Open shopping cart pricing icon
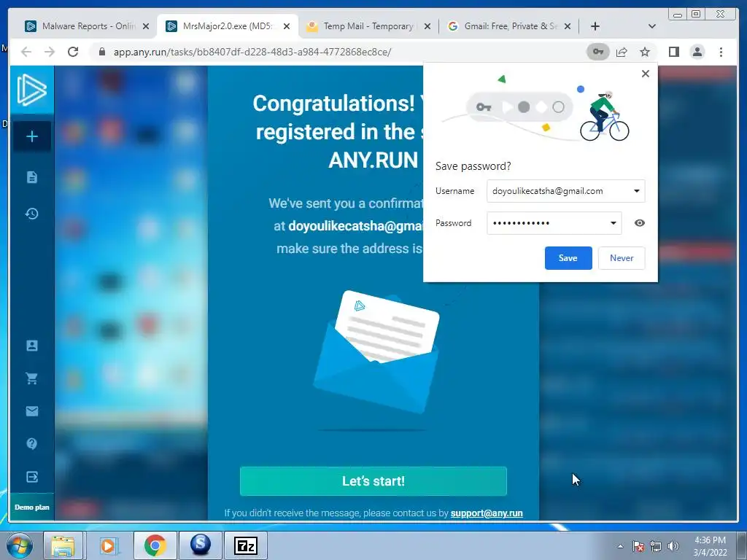 [32, 378]
